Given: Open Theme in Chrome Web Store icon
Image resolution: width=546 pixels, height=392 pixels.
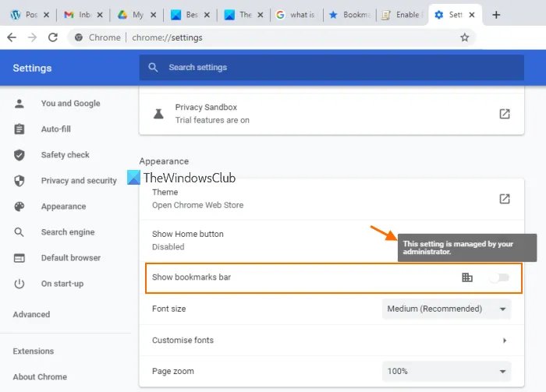Looking at the screenshot, I should 505,199.
